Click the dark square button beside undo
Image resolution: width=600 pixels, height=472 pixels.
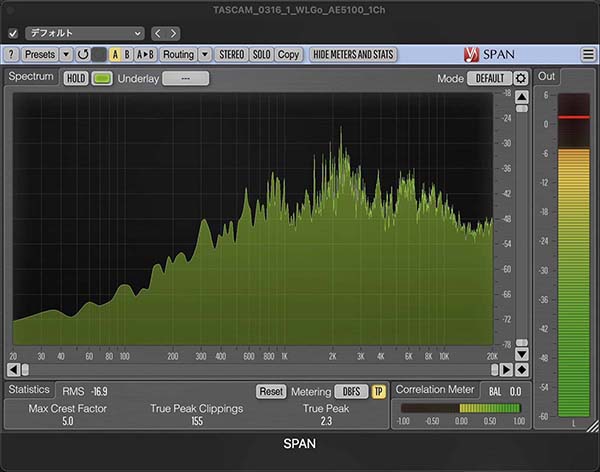tap(99, 55)
